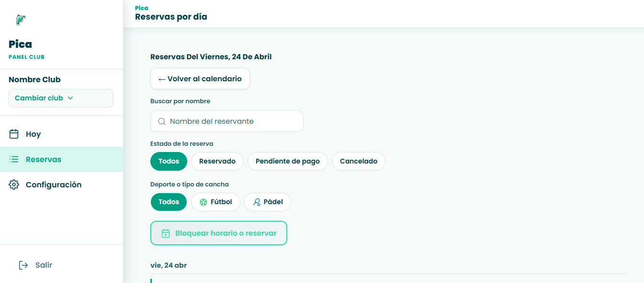Open the Configuración menu item
The image size is (644, 283).
click(61, 185)
